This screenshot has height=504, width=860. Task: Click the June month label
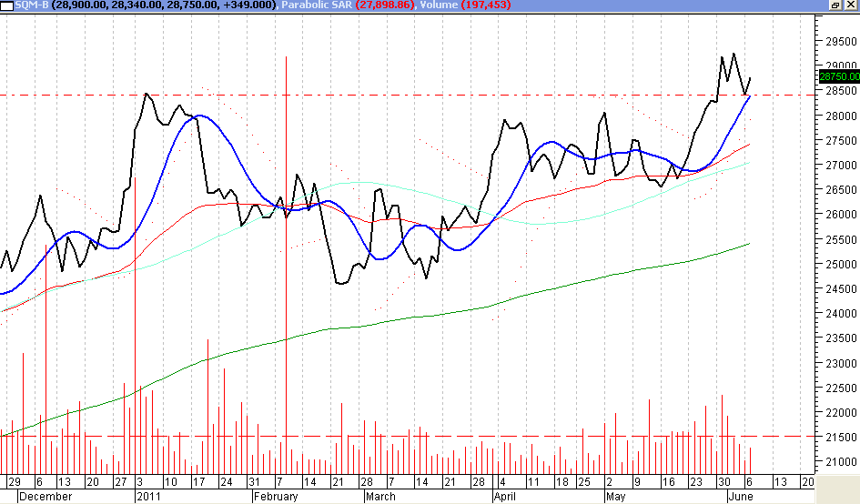click(x=741, y=497)
